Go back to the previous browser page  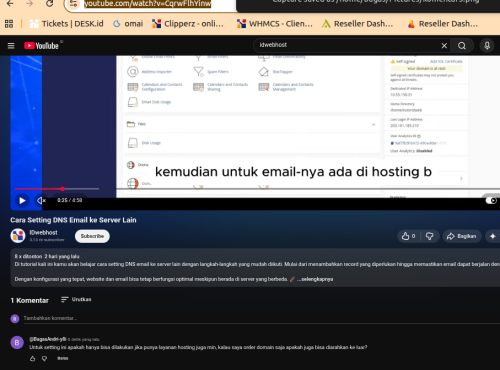pos(10,3)
